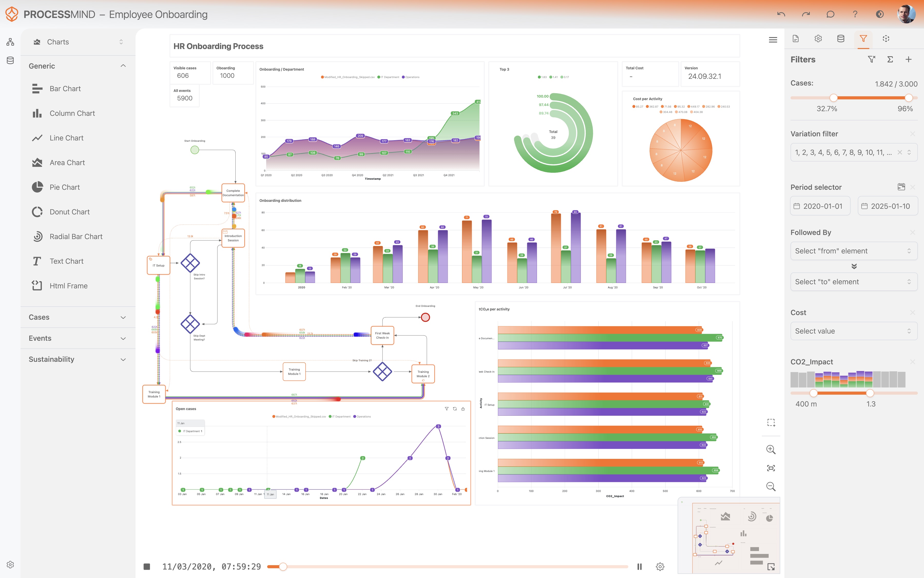Open the settings gear tab in right panel

[818, 39]
